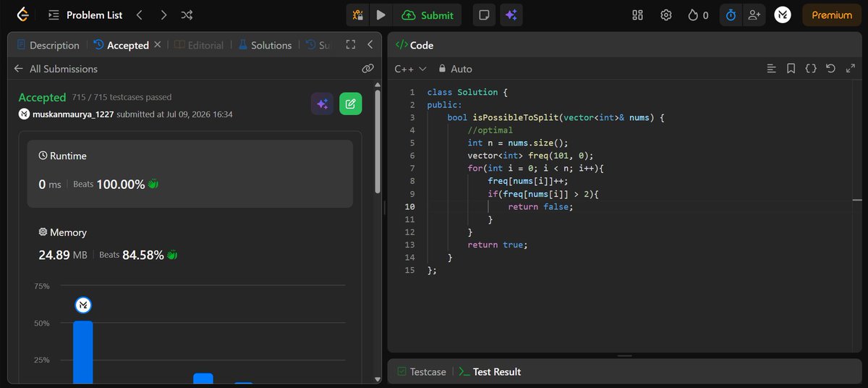Image resolution: width=868 pixels, height=388 pixels.
Task: Copy submission link icon
Action: pyautogui.click(x=367, y=68)
